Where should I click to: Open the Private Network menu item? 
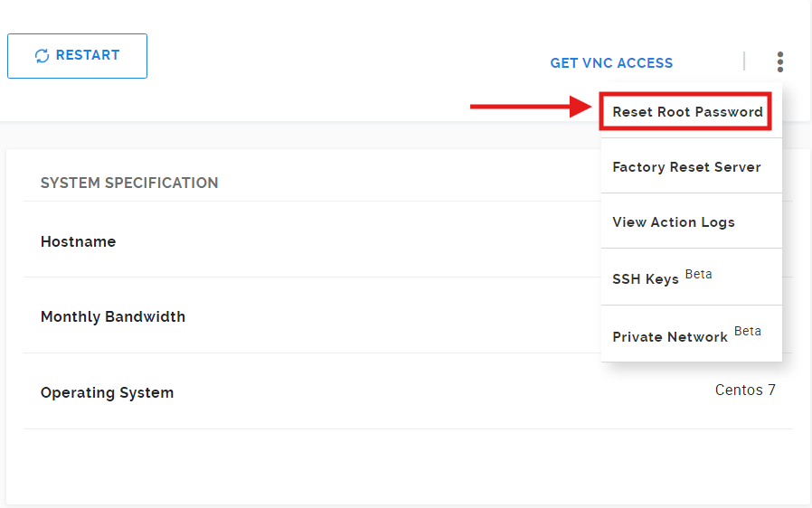pos(670,336)
